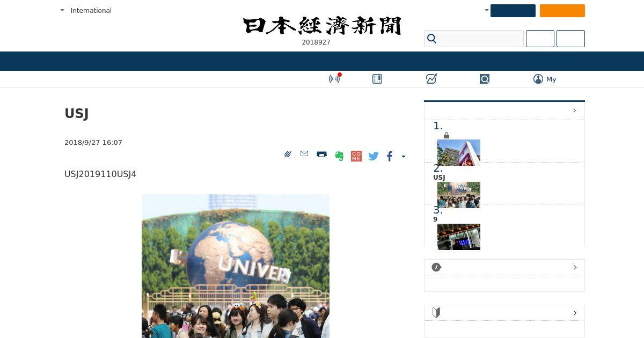
Task: Click the USJ ranking headline link
Action: [439, 178]
